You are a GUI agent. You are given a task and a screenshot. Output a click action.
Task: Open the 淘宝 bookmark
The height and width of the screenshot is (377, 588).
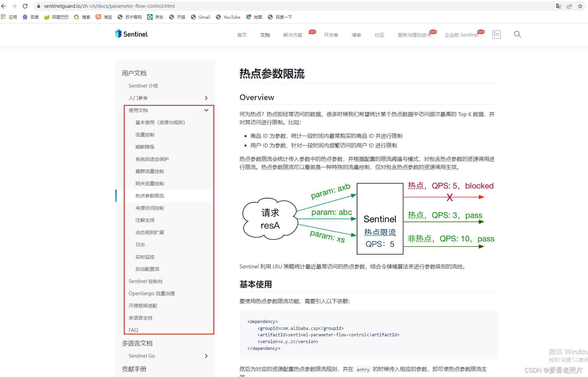coord(104,17)
